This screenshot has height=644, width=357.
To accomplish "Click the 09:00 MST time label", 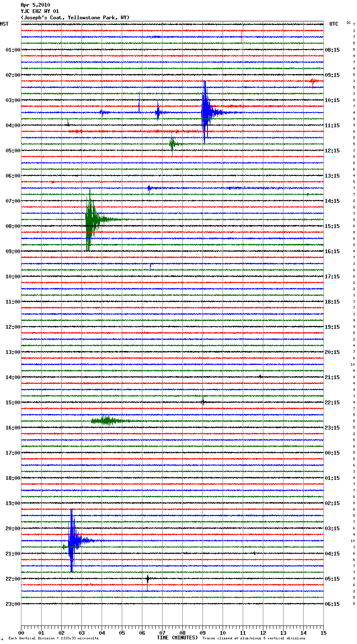I will (x=13, y=251).
